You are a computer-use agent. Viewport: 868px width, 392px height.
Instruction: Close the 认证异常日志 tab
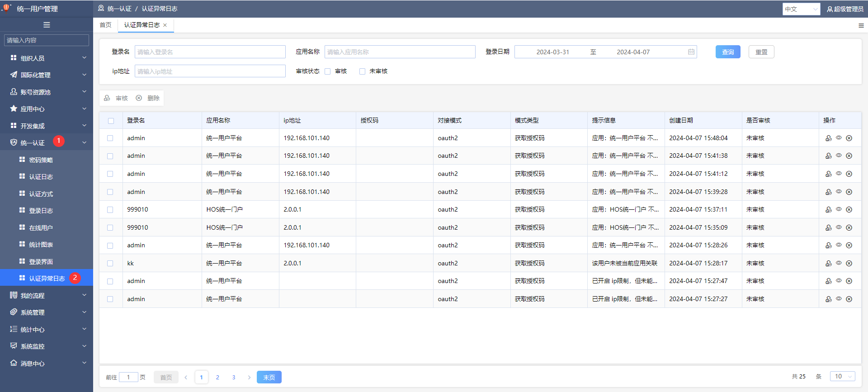pos(165,25)
